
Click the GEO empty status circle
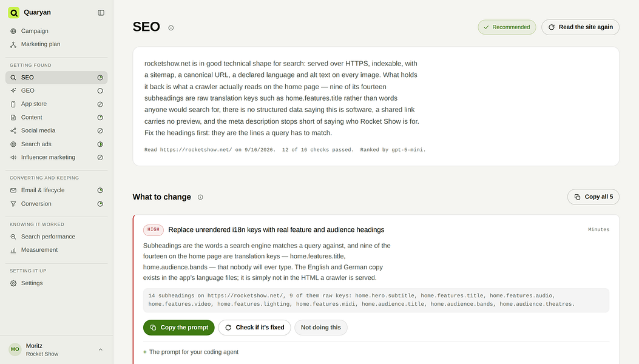pyautogui.click(x=100, y=91)
